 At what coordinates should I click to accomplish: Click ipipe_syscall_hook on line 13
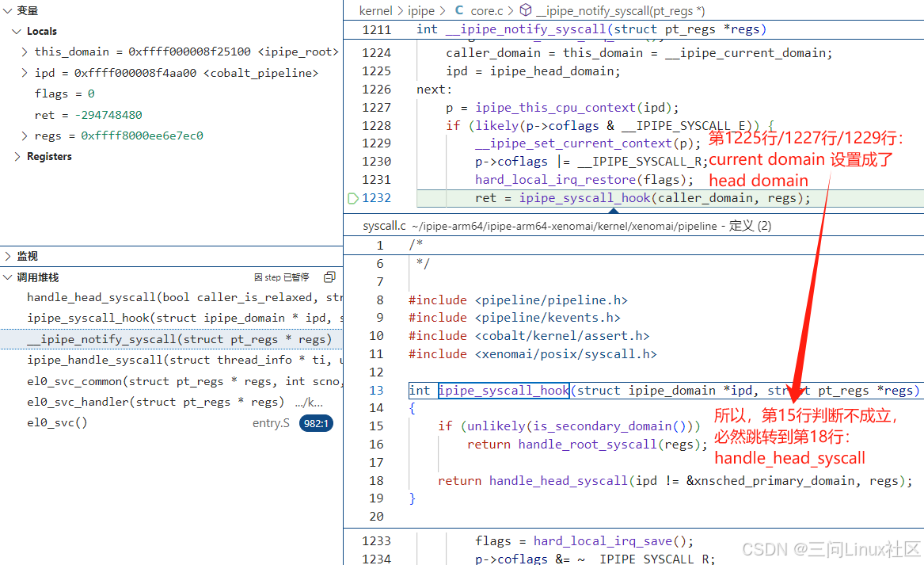coord(504,391)
